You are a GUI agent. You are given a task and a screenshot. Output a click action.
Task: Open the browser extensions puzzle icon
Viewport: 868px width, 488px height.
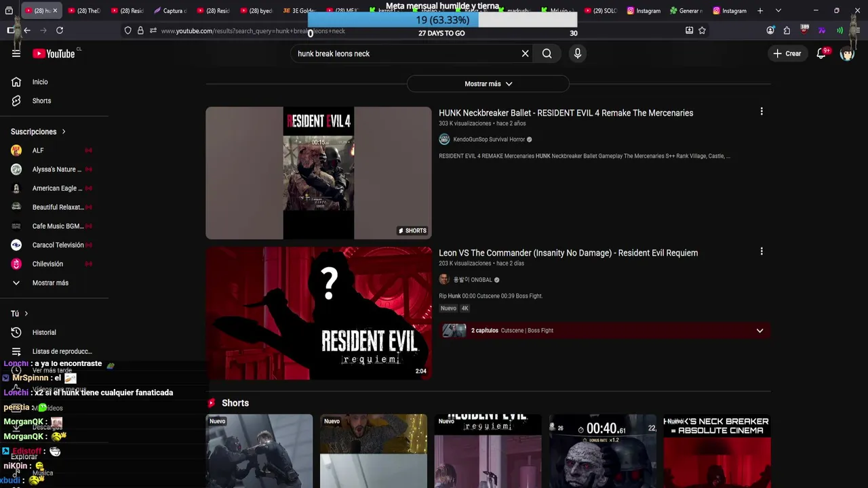tap(787, 30)
